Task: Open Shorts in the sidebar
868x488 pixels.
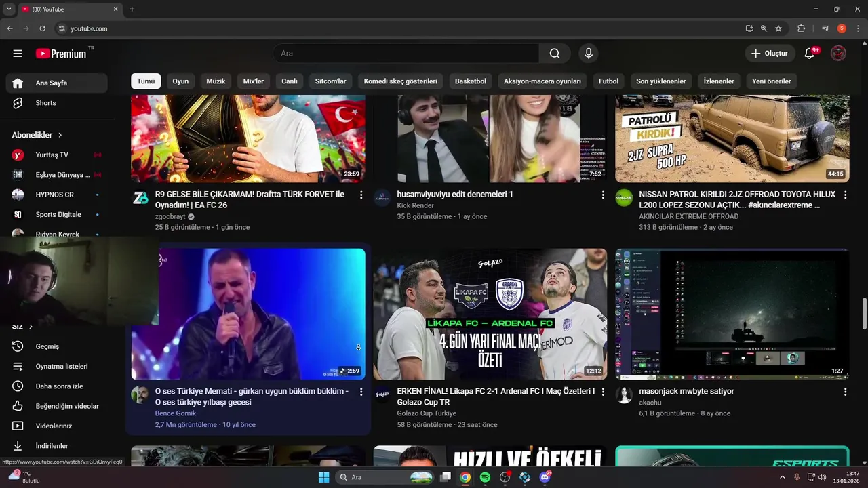Action: pyautogui.click(x=57, y=103)
